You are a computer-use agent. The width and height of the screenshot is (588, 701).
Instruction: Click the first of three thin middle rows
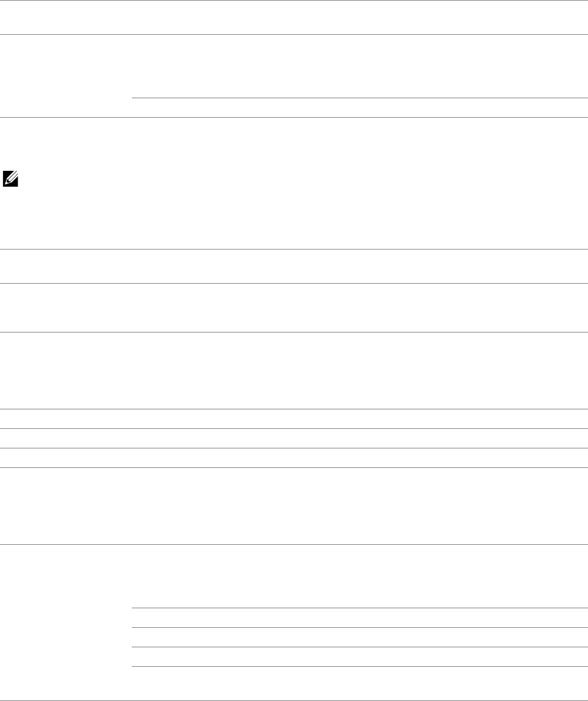point(293,419)
